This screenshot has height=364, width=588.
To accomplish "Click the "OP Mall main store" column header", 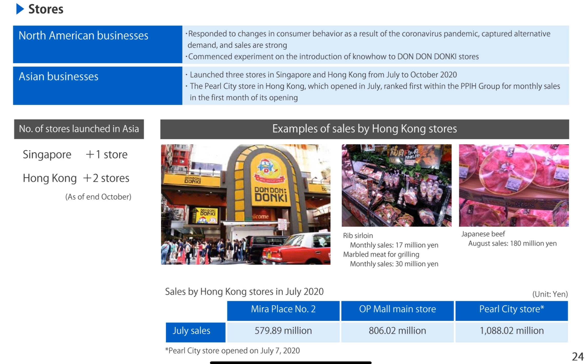I will coord(398,311).
